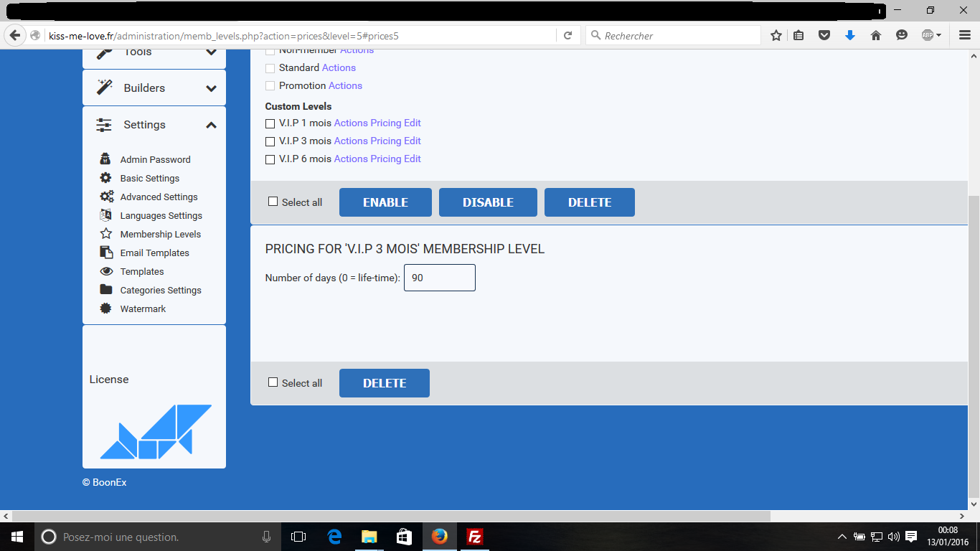Click DELETE next to the DISABLE button
Screen dimensions: 980x551
pos(590,202)
